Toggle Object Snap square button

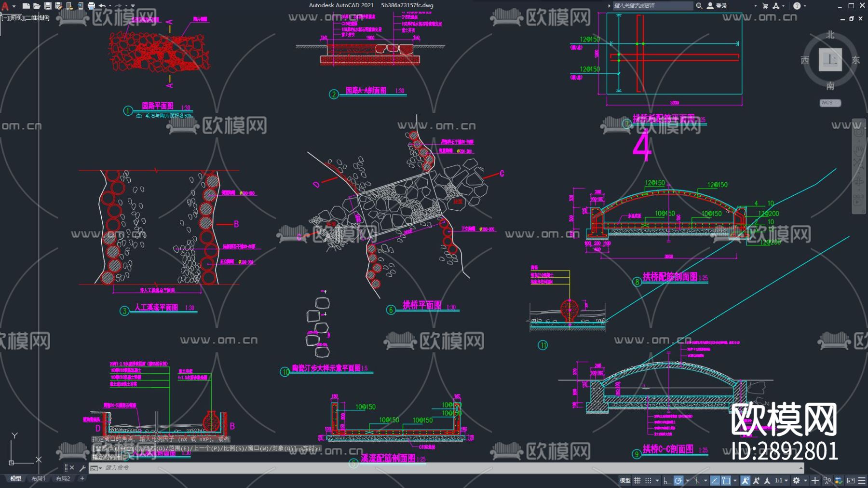(x=726, y=480)
